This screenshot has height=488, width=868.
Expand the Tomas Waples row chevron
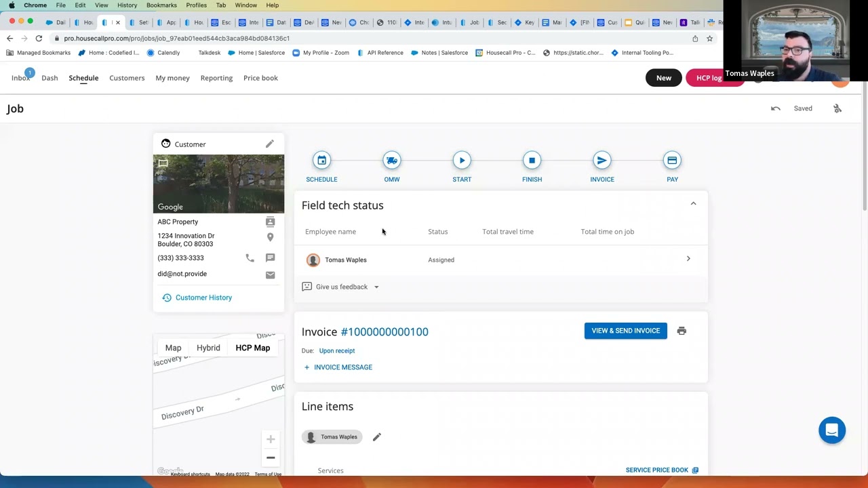688,259
